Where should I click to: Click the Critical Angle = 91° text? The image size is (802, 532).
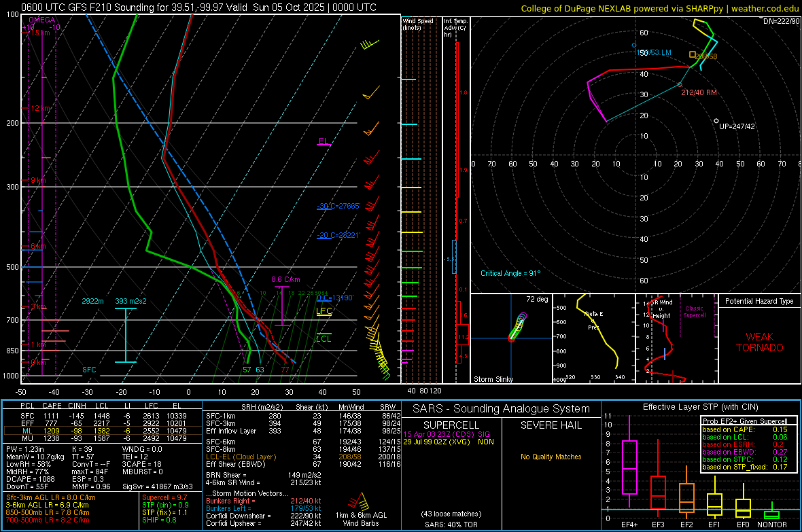coord(510,273)
